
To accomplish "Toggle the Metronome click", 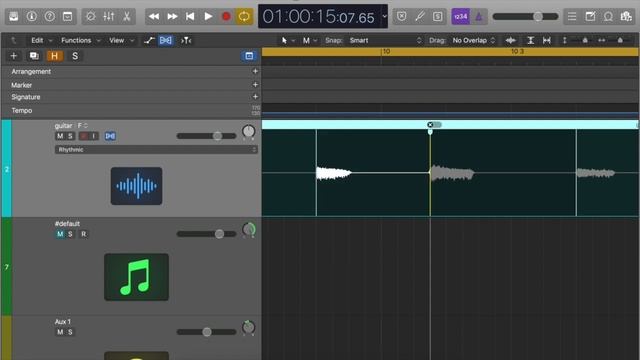I will point(479,17).
